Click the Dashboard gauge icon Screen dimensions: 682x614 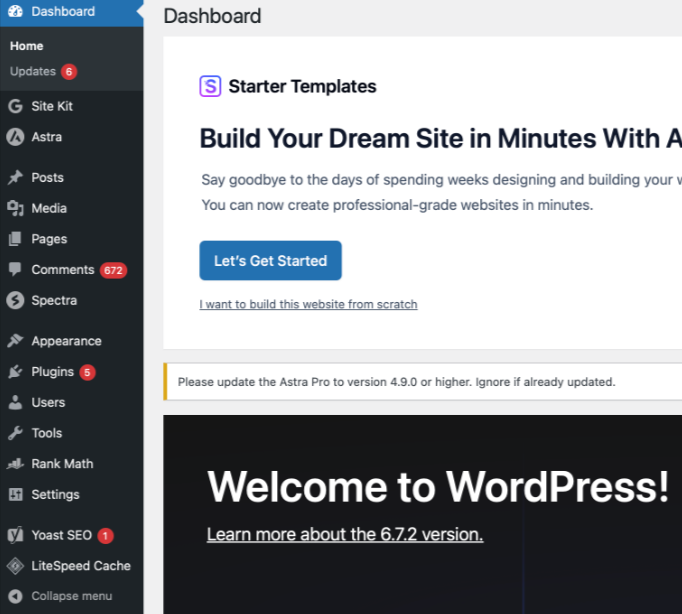(15, 11)
